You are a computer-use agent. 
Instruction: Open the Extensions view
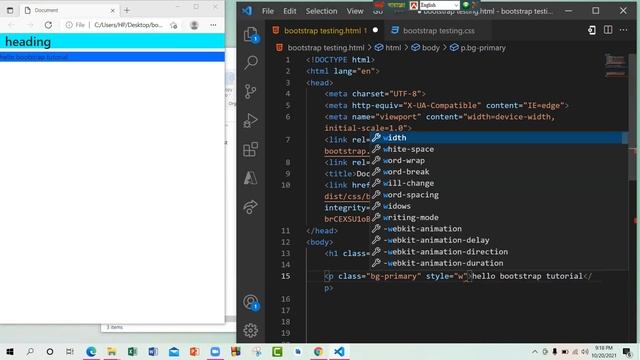pos(251,149)
